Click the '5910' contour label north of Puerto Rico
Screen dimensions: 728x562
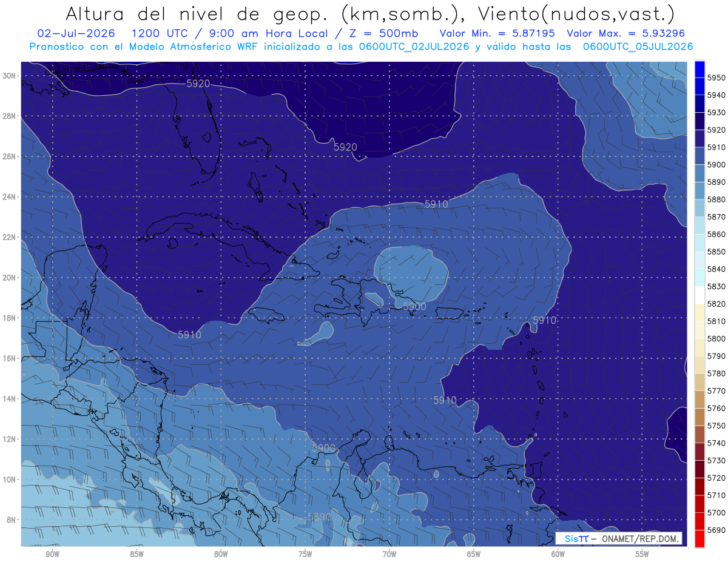(x=436, y=204)
